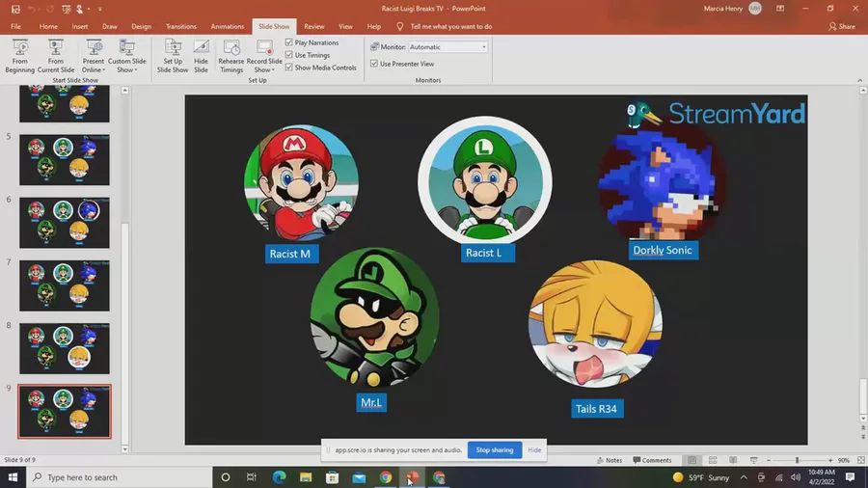Open the View tab

click(345, 27)
